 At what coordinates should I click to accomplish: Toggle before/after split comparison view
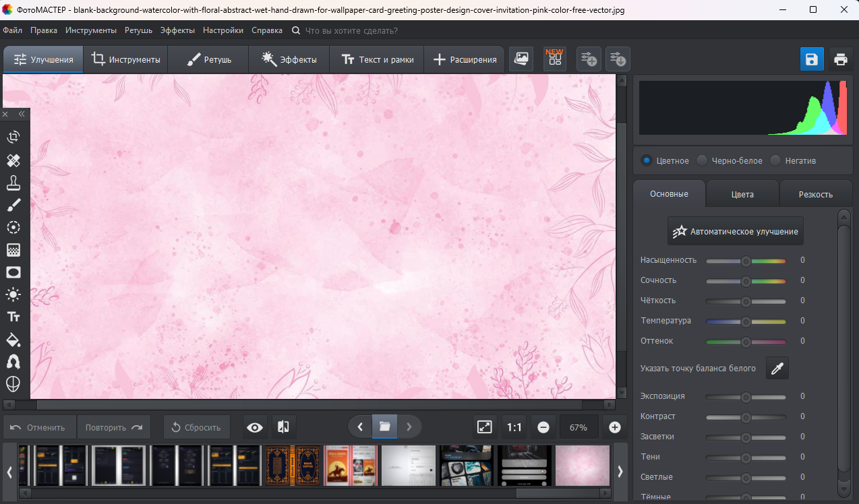[284, 427]
